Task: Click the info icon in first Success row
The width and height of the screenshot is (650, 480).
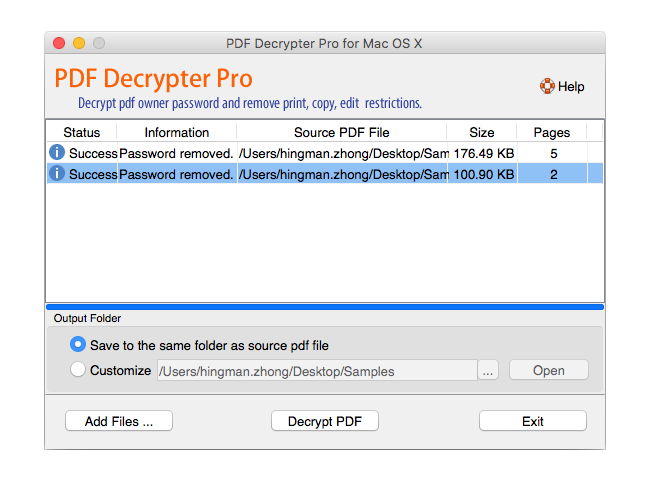Action: click(x=57, y=153)
